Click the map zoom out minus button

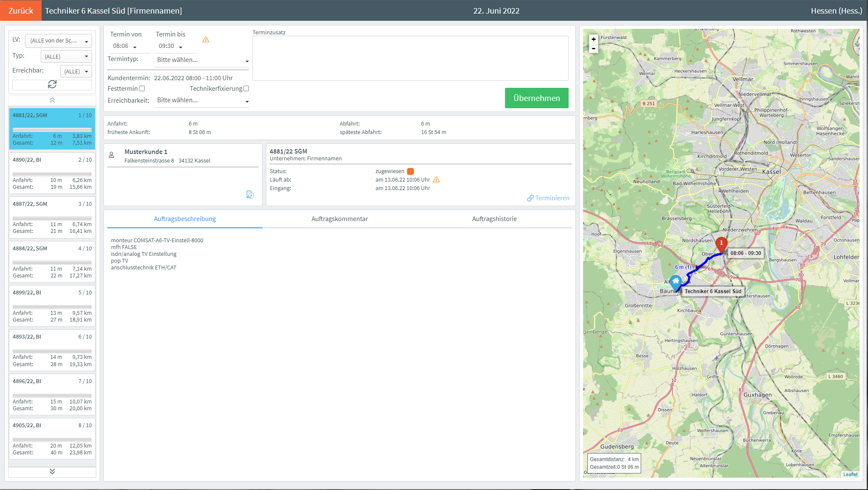(x=594, y=48)
